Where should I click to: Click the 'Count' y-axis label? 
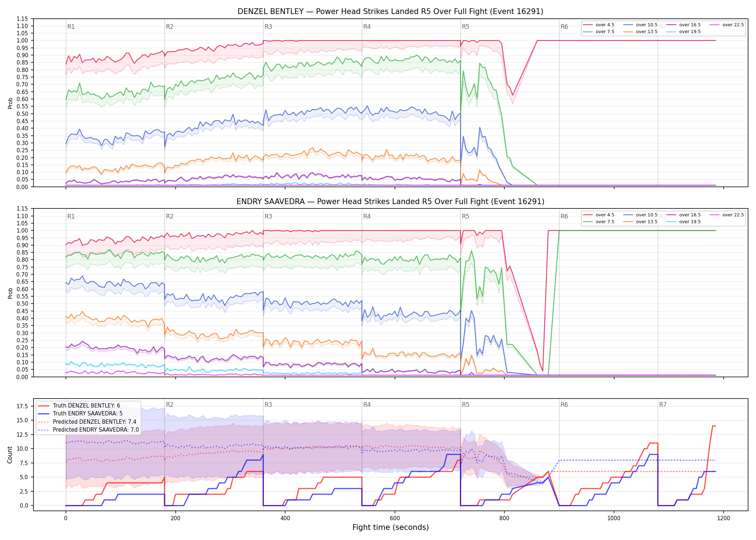click(x=10, y=455)
